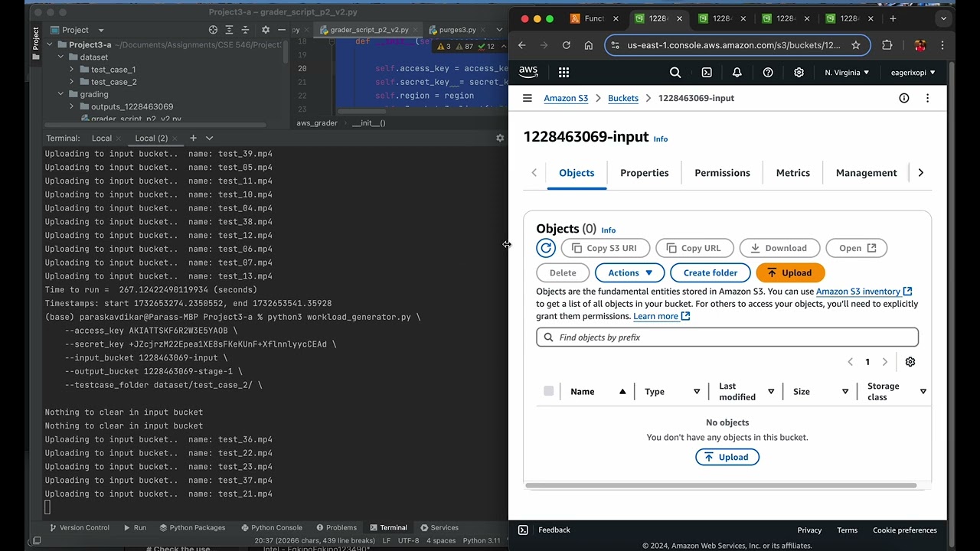Switch to Metrics tab
The width and height of the screenshot is (980, 551).
click(792, 173)
